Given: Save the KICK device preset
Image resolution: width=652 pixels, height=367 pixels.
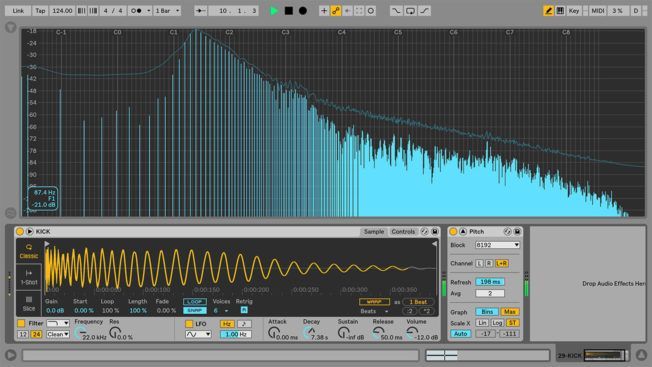Looking at the screenshot, I should click(435, 232).
